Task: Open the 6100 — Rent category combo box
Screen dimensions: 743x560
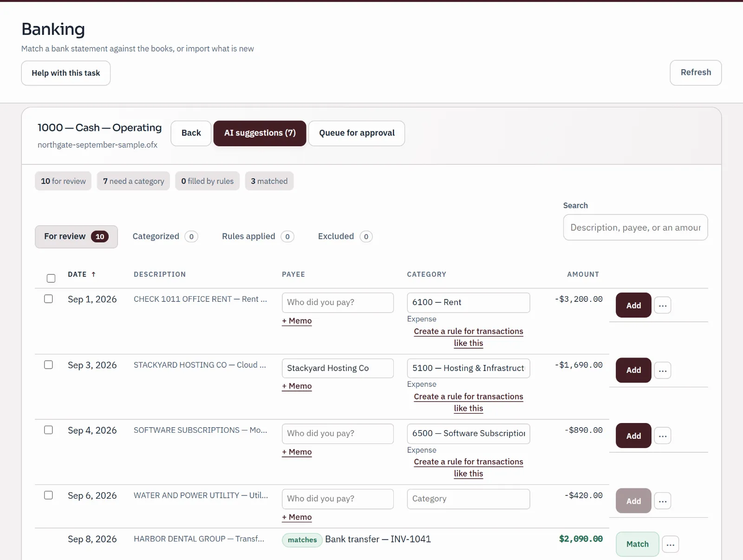Action: [x=469, y=303]
